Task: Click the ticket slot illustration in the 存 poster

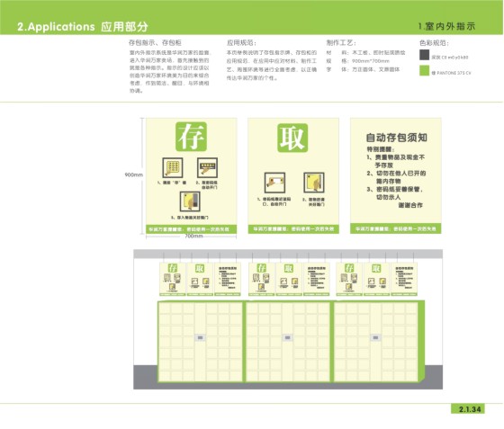Action: click(207, 167)
